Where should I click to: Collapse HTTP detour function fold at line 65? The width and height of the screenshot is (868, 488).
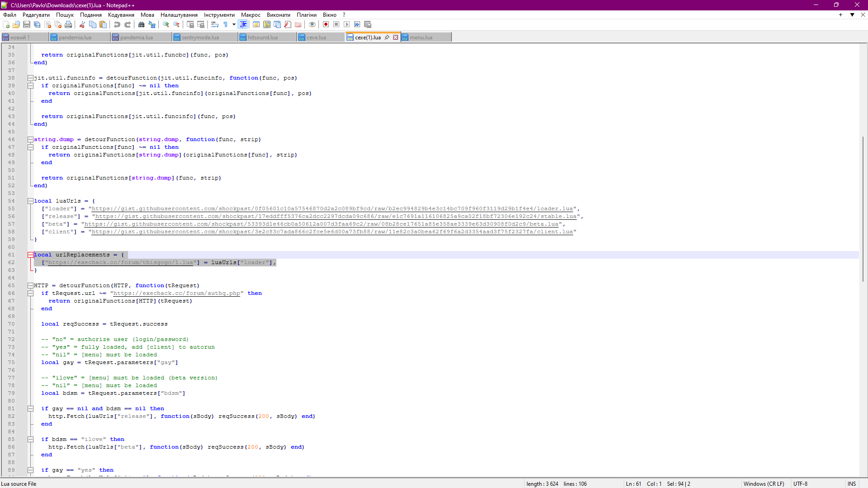[30, 285]
